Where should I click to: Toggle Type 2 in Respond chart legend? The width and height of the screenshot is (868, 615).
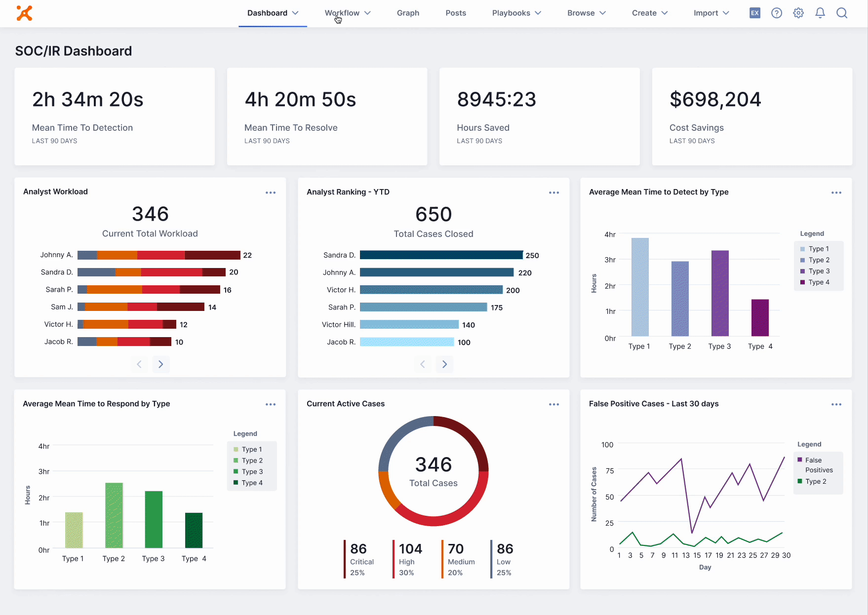coord(248,461)
